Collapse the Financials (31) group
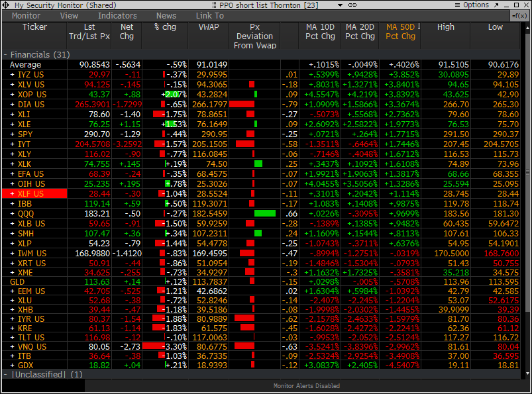The width and height of the screenshot is (532, 394). 5,54
